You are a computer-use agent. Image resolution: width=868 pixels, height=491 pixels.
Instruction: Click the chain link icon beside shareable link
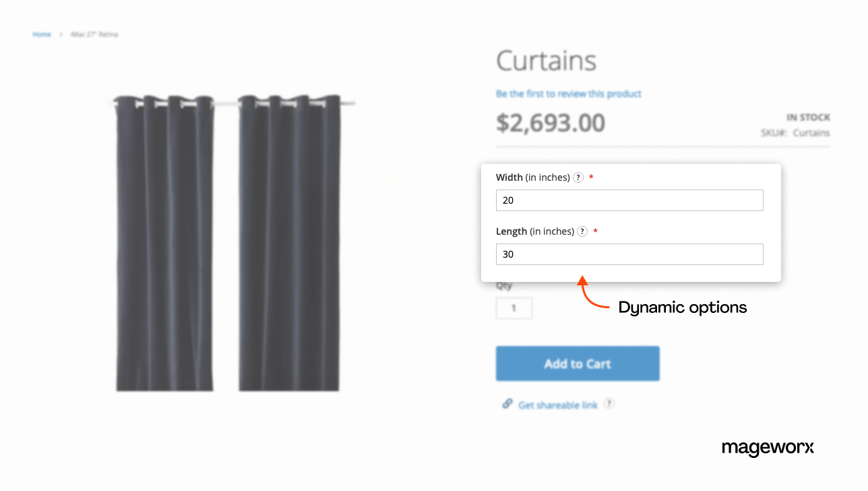click(507, 404)
